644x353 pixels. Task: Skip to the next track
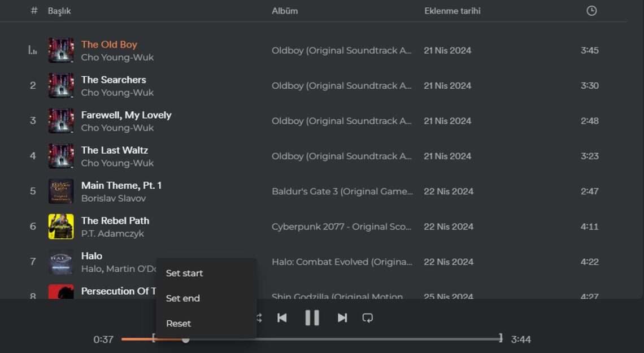[342, 317]
